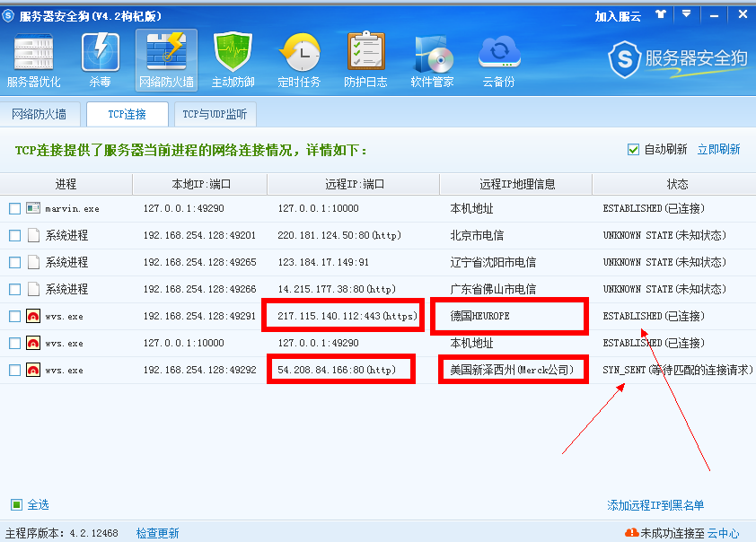Switch to the TCP连接 tab
This screenshot has width=756, height=542.
click(127, 114)
